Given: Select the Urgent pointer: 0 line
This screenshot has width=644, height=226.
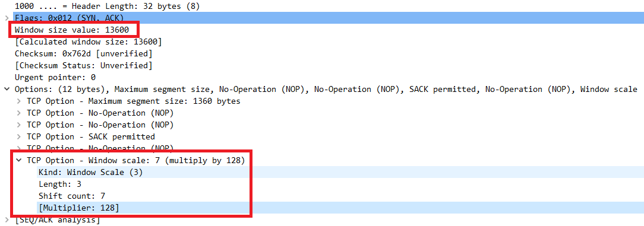Looking at the screenshot, I should point(55,78).
